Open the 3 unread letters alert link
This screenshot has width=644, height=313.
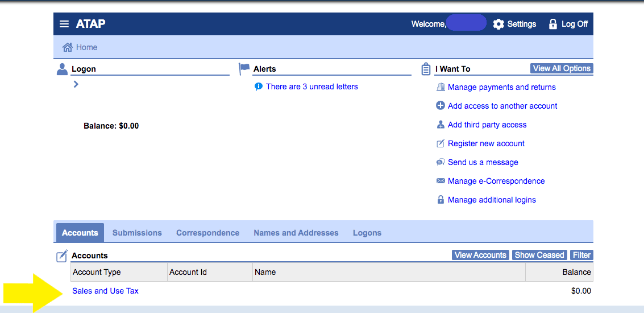coord(311,87)
